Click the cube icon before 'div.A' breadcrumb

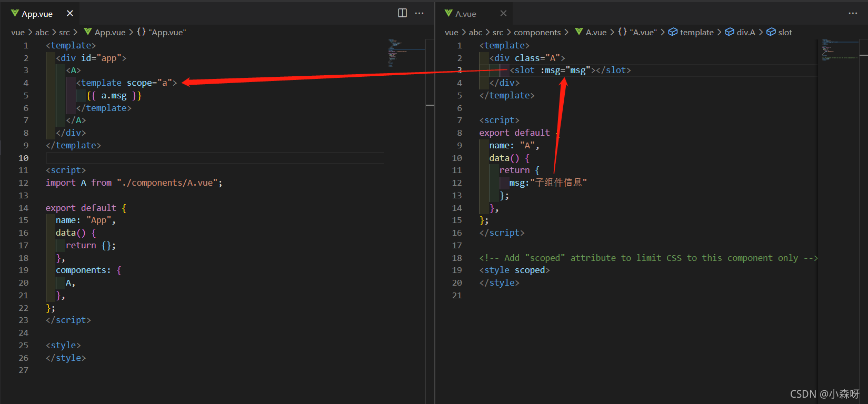point(730,32)
